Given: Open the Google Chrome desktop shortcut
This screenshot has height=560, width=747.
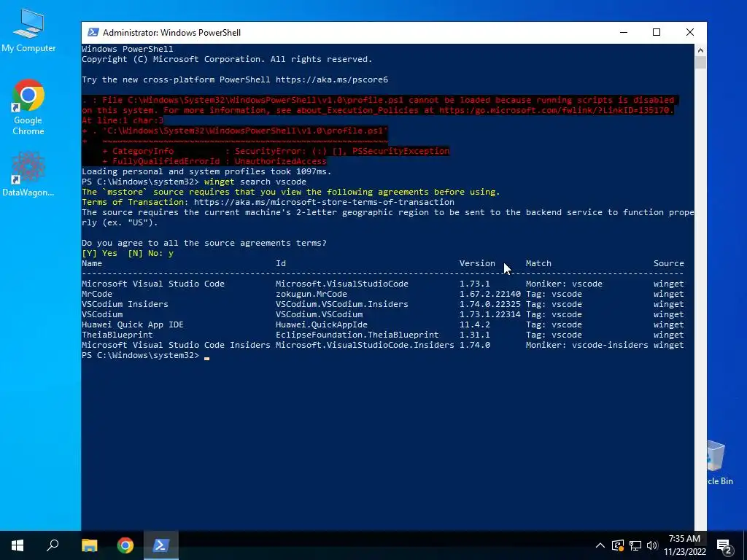Looking at the screenshot, I should [28, 107].
